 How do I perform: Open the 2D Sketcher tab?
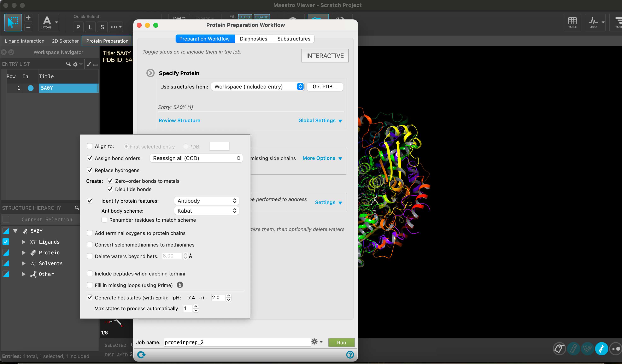click(x=65, y=41)
